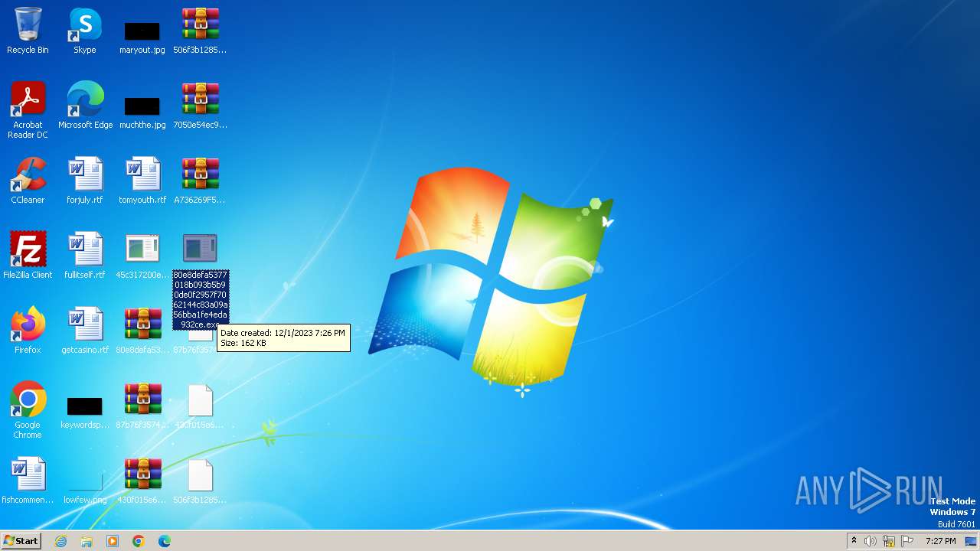Select the 87b76f3574... WinRAR archive icon
The width and height of the screenshot is (980, 551).
[142, 406]
